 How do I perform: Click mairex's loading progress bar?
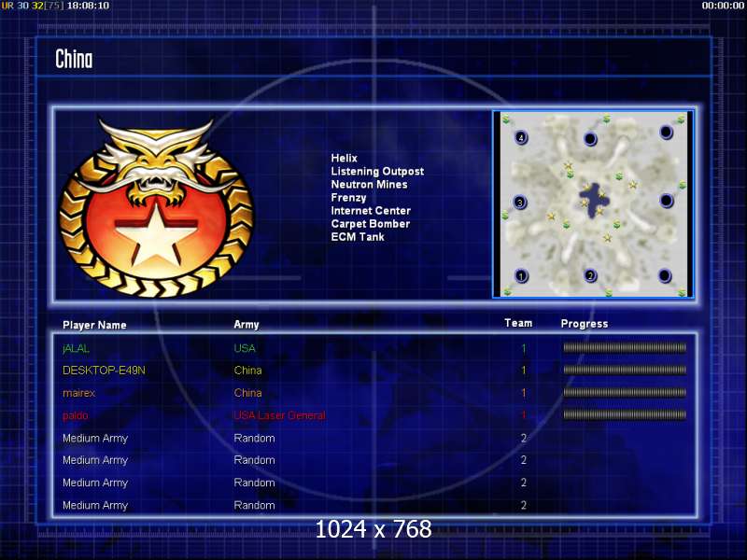pyautogui.click(x=625, y=392)
